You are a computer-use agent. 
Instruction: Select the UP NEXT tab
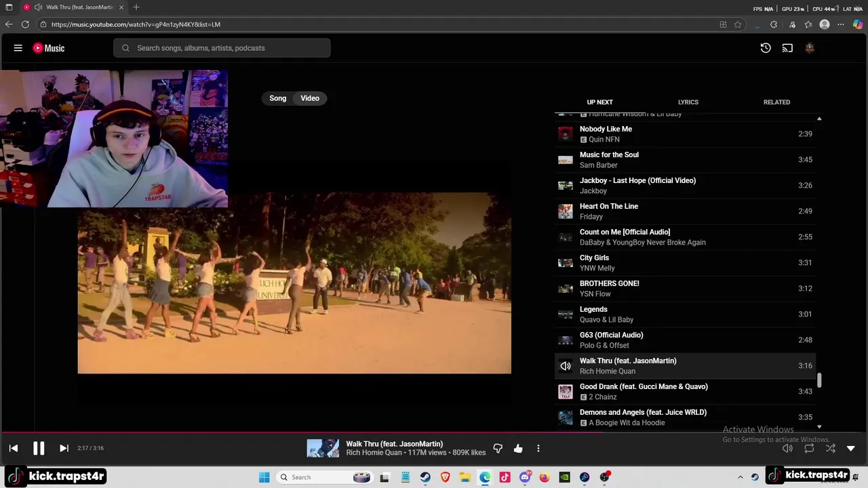coord(599,102)
